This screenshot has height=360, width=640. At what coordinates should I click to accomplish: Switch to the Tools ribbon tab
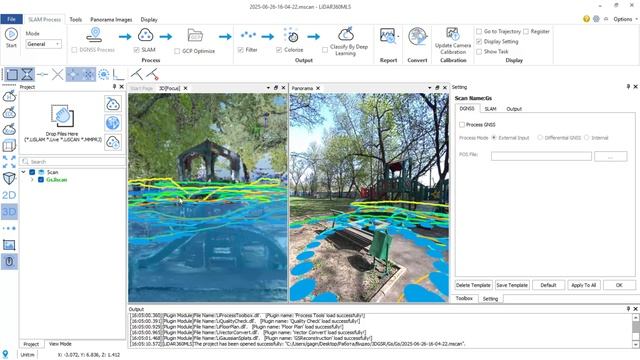[76, 20]
